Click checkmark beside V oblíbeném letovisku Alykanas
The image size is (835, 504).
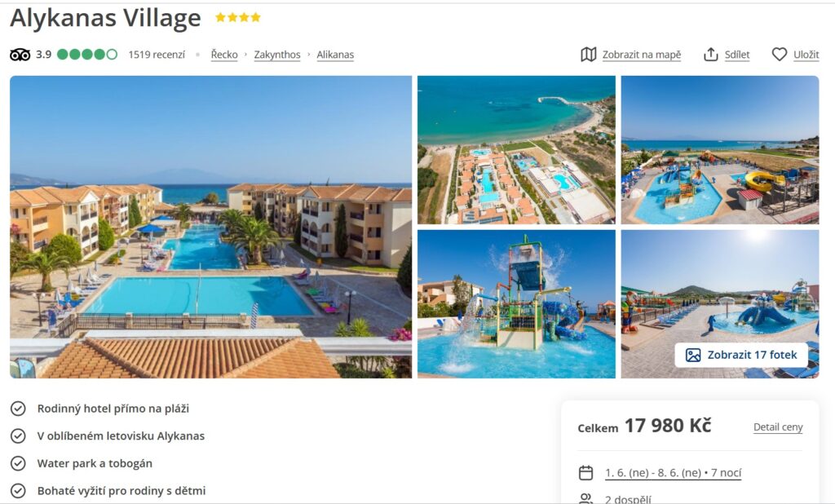18,435
